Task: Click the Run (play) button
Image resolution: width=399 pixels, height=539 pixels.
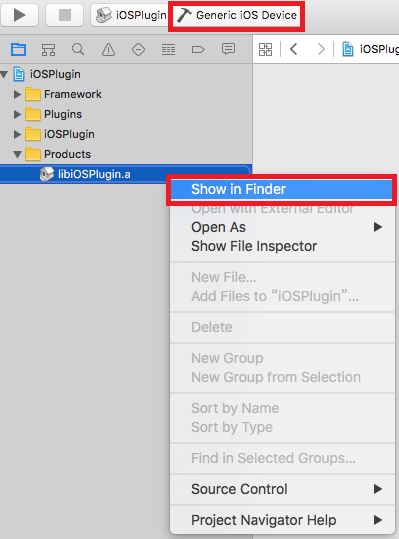Action: [19, 15]
